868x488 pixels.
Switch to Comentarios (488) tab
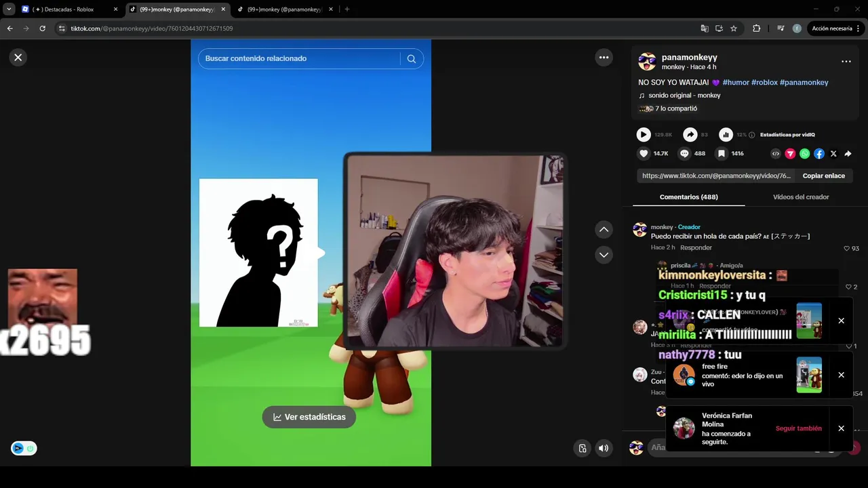[688, 197]
